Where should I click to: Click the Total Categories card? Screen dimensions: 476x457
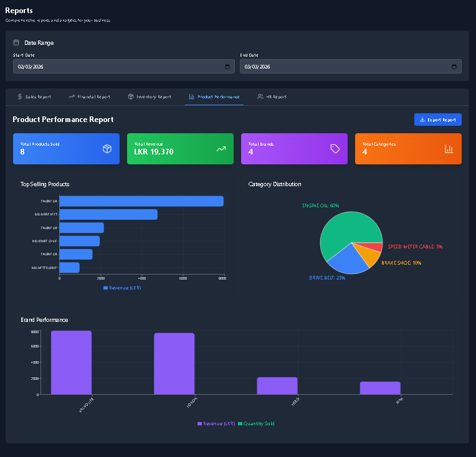408,149
